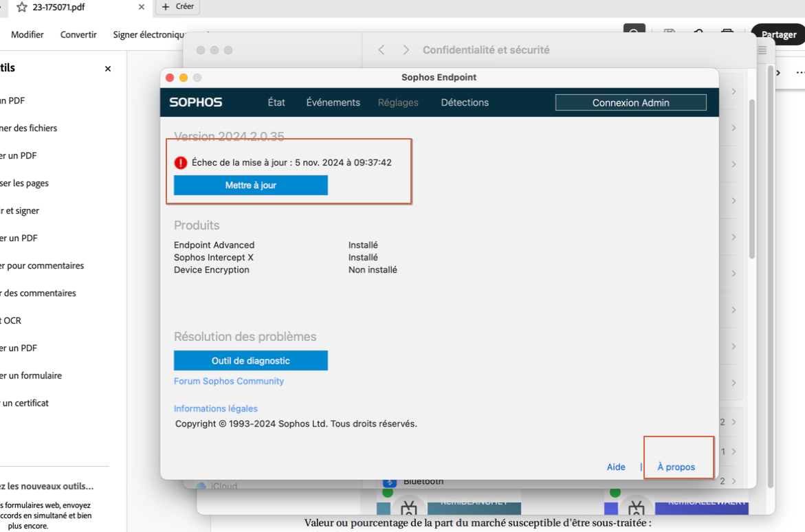This screenshot has width=805, height=532.
Task: Click the Version 2024.2.0.35 label
Action: [229, 136]
